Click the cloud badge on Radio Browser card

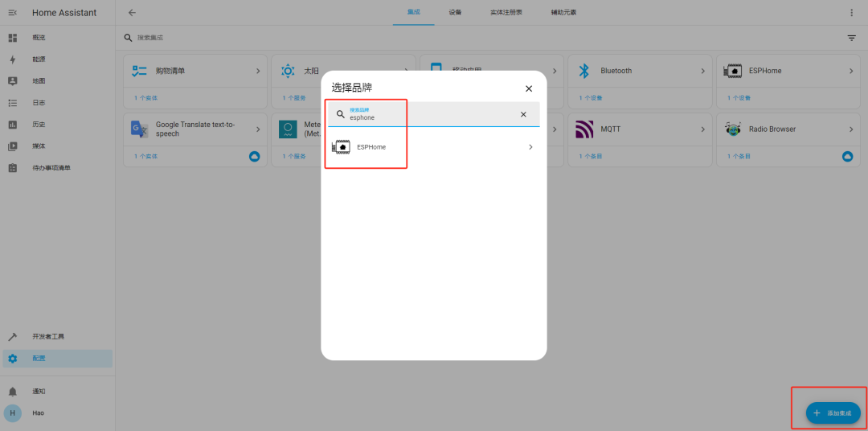pos(848,156)
